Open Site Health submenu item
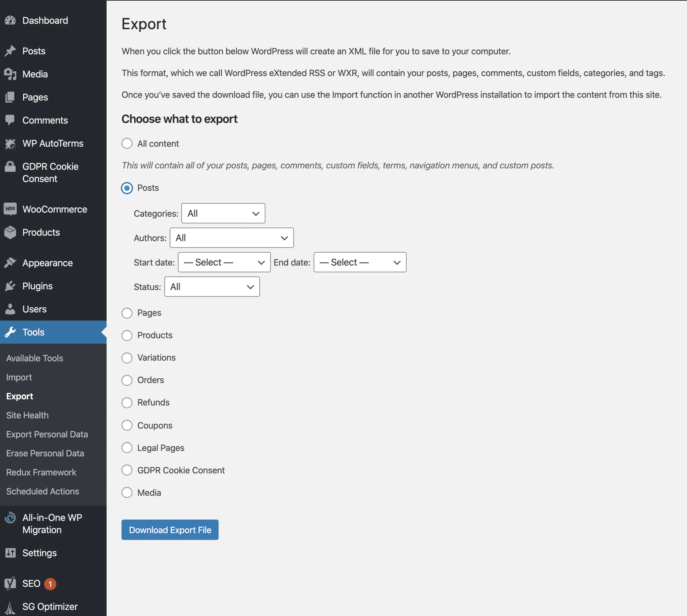 point(27,415)
